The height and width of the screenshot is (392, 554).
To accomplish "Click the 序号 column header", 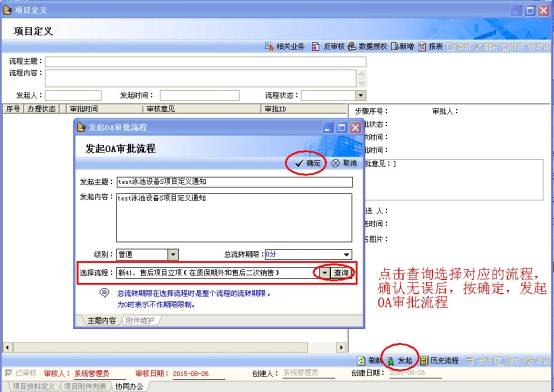I will [13, 109].
